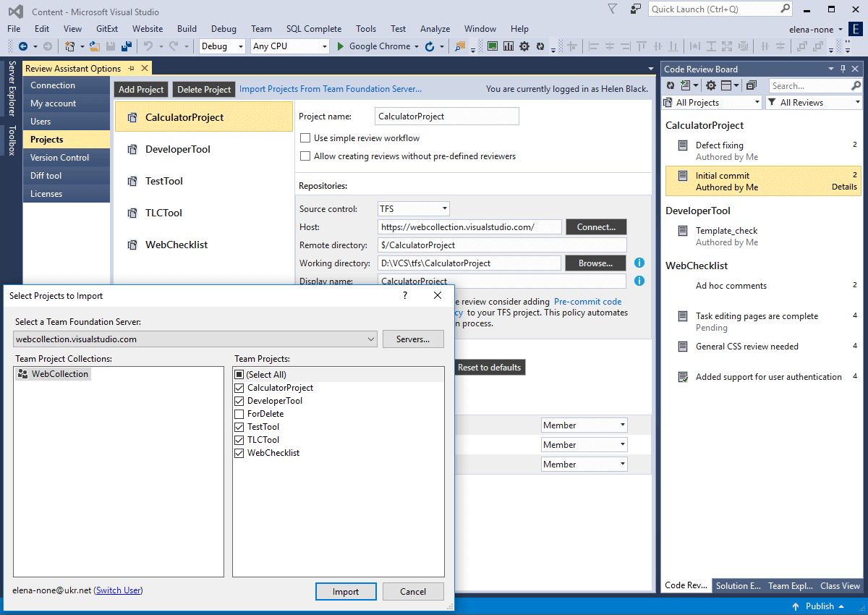Enable Allow creating reviews without pre-defined reviewers
Image resolution: width=868 pixels, height=615 pixels.
[305, 156]
